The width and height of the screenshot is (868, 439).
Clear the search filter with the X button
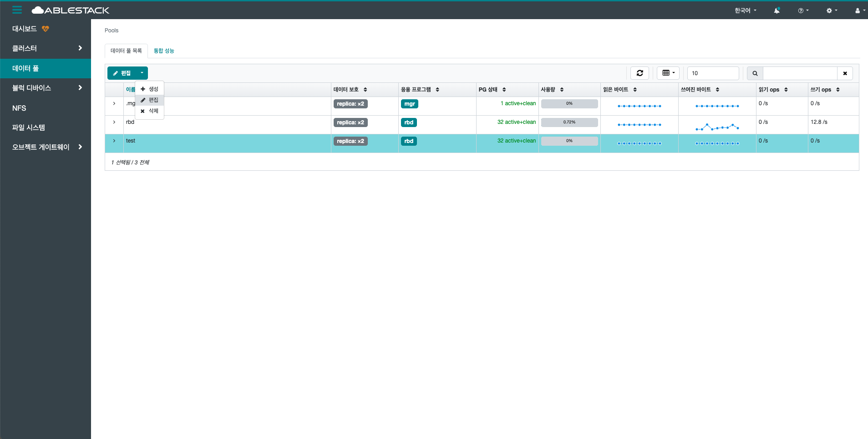[845, 73]
